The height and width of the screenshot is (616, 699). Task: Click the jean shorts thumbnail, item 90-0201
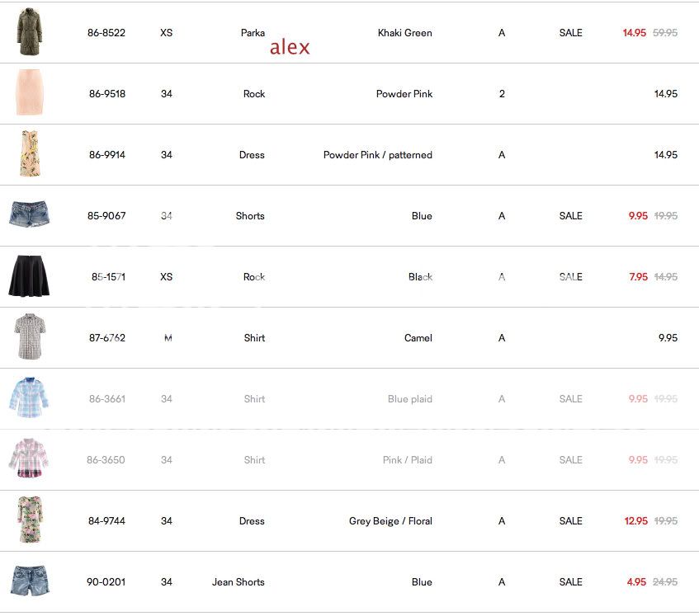click(29, 581)
